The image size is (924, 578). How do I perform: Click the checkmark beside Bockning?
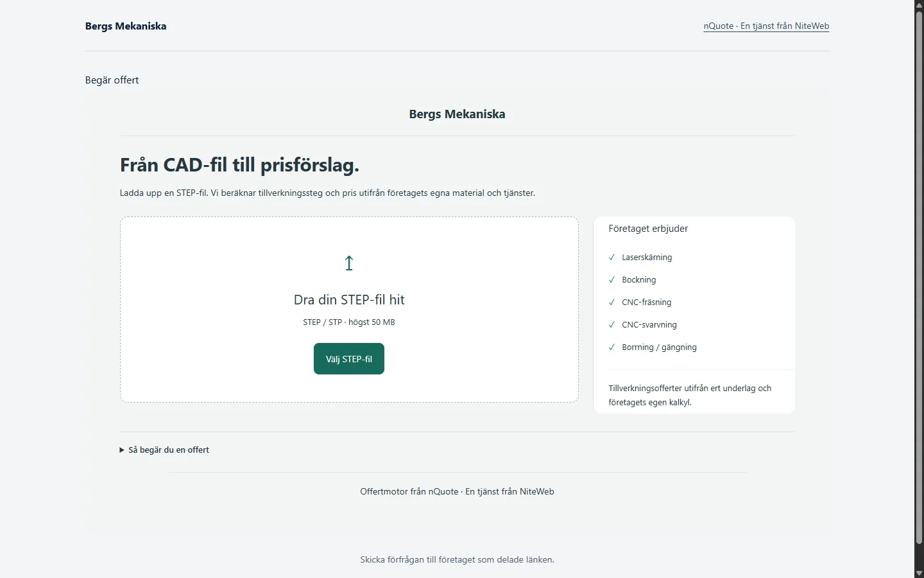point(612,280)
